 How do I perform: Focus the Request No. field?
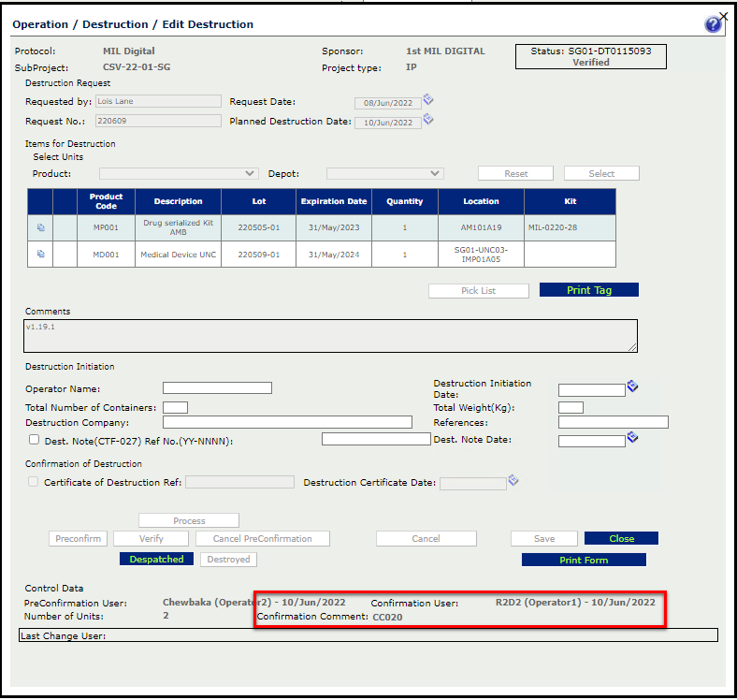point(158,121)
